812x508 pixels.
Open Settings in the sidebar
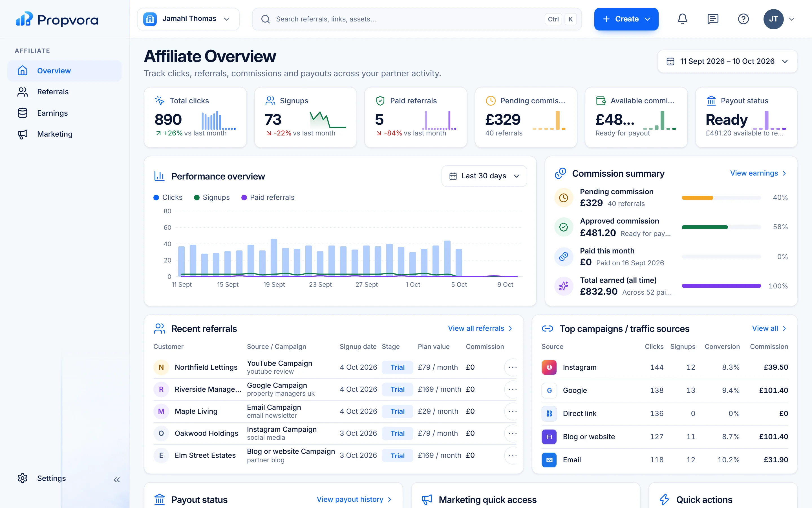coord(42,478)
